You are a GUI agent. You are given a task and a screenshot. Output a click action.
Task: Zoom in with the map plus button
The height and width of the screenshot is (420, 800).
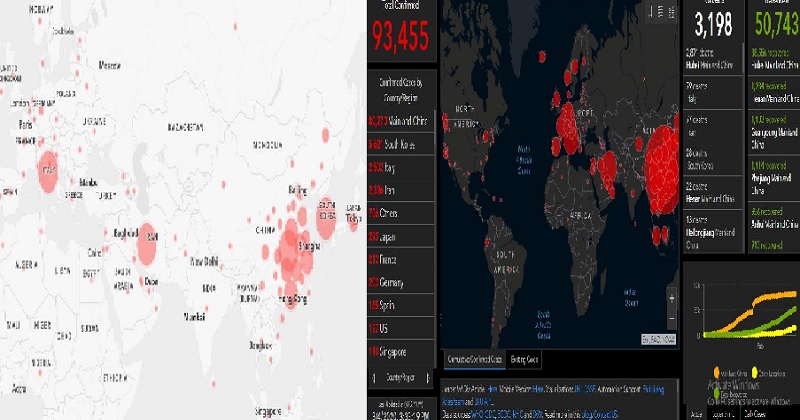(x=672, y=299)
